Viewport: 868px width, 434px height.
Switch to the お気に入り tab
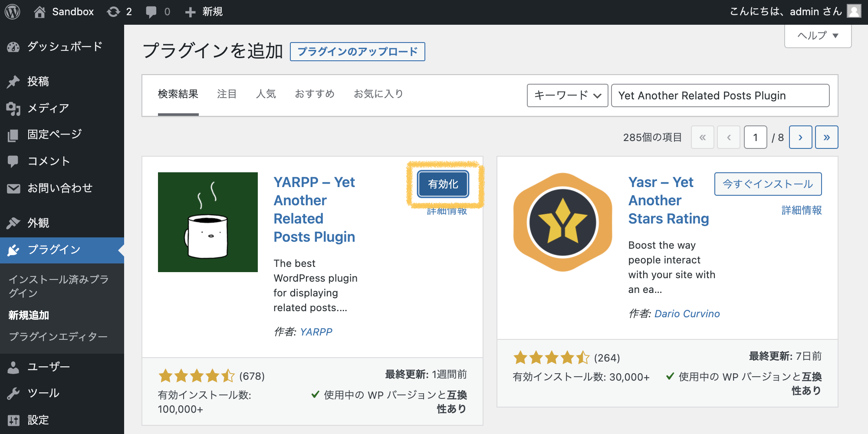click(x=378, y=94)
